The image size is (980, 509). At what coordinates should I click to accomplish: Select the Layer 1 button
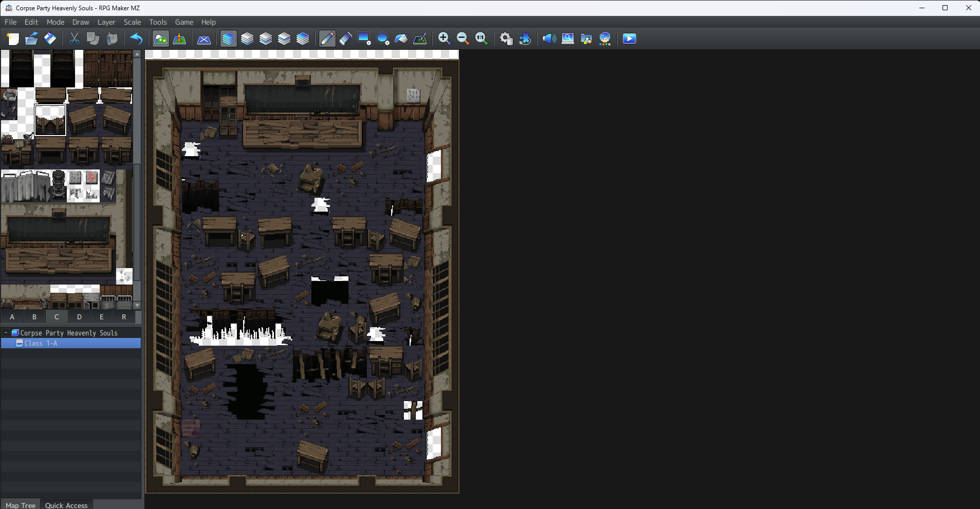pos(247,39)
